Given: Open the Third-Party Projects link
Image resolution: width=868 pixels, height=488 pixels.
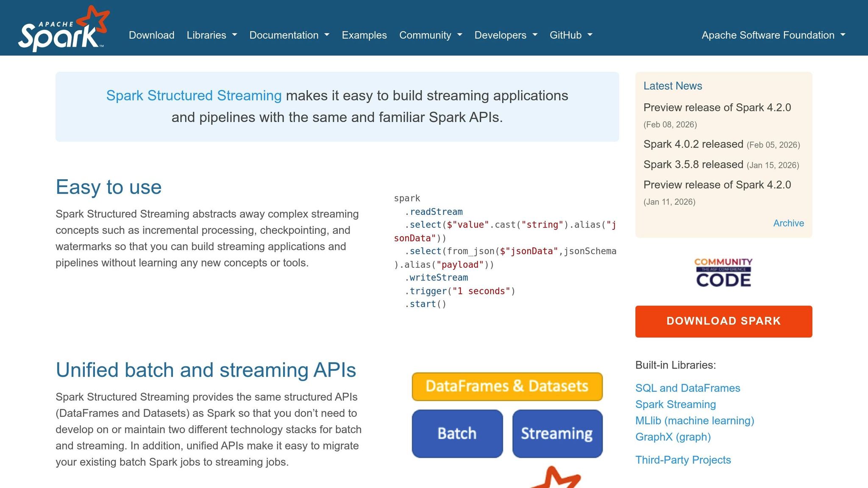Looking at the screenshot, I should (683, 460).
